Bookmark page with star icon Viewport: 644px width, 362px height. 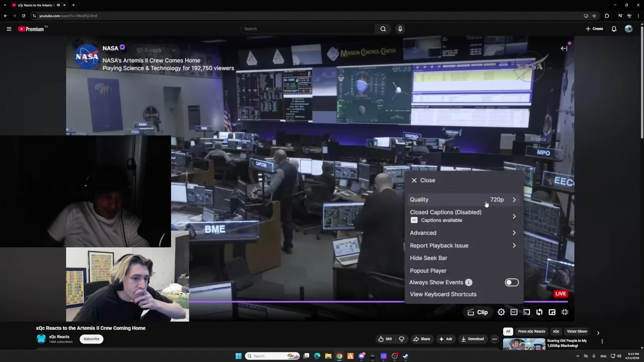594,16
